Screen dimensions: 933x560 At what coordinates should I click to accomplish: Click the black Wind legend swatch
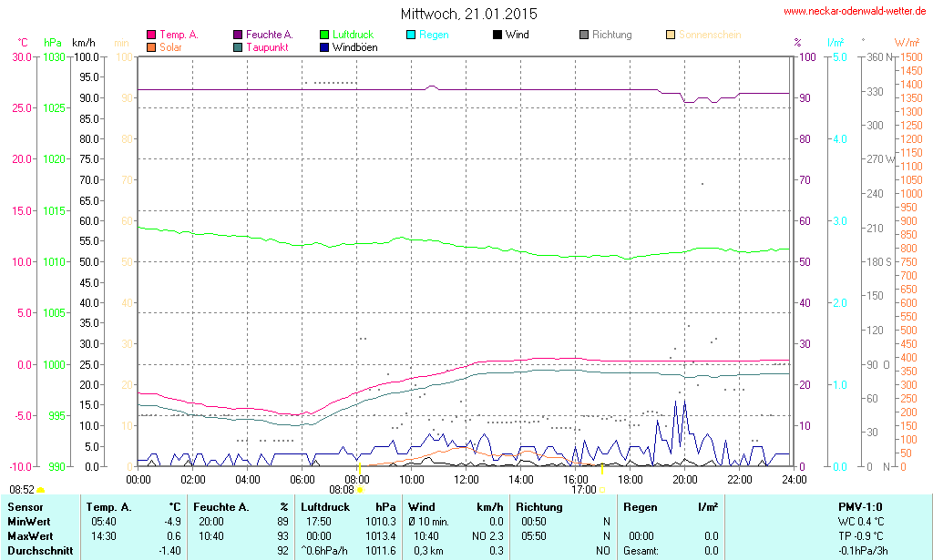click(497, 35)
